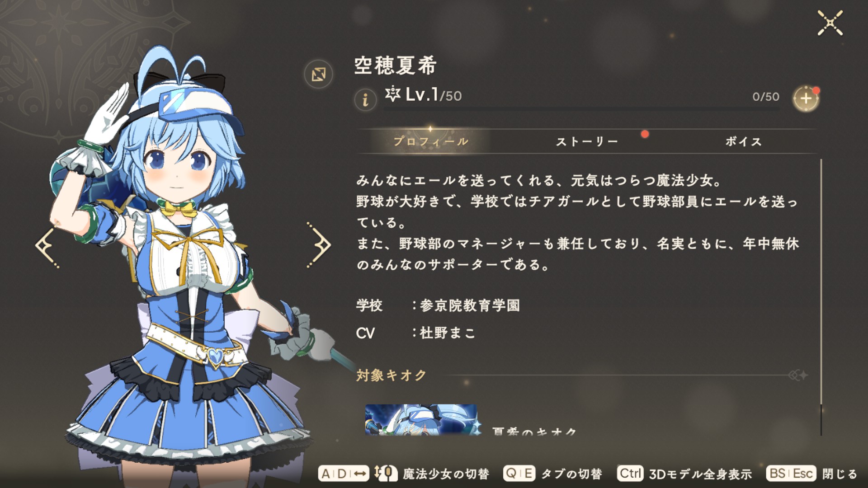Click the 夏希のキオク thumbnail
The image size is (868, 488).
tap(421, 420)
